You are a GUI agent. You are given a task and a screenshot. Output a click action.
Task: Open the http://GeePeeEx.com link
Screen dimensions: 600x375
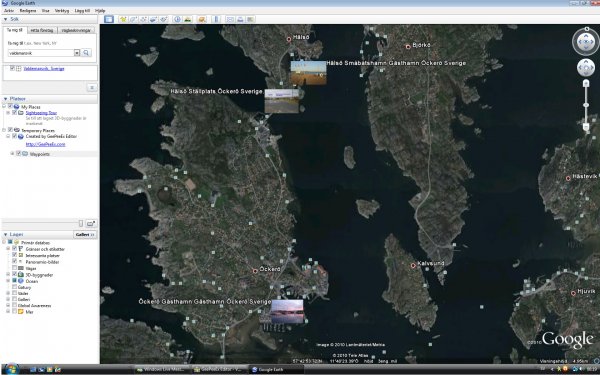pyautogui.click(x=46, y=144)
